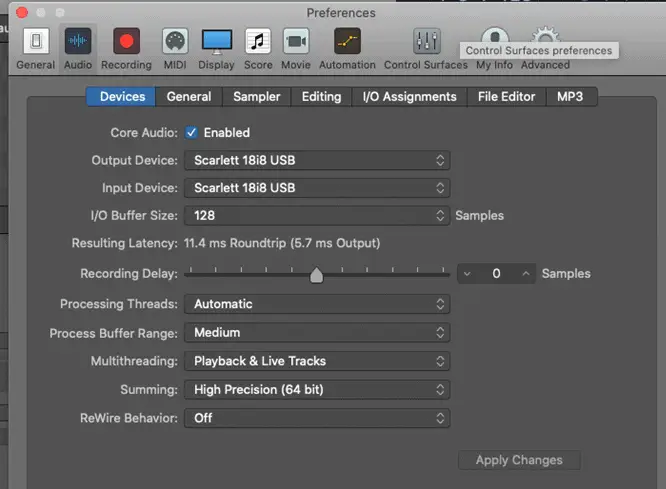
Task: Select the MP3 tab
Action: 570,97
